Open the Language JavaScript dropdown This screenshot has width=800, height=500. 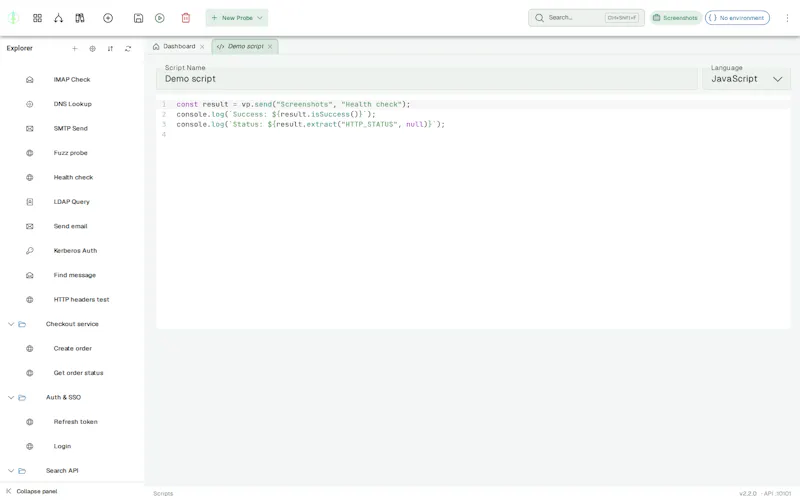746,77
